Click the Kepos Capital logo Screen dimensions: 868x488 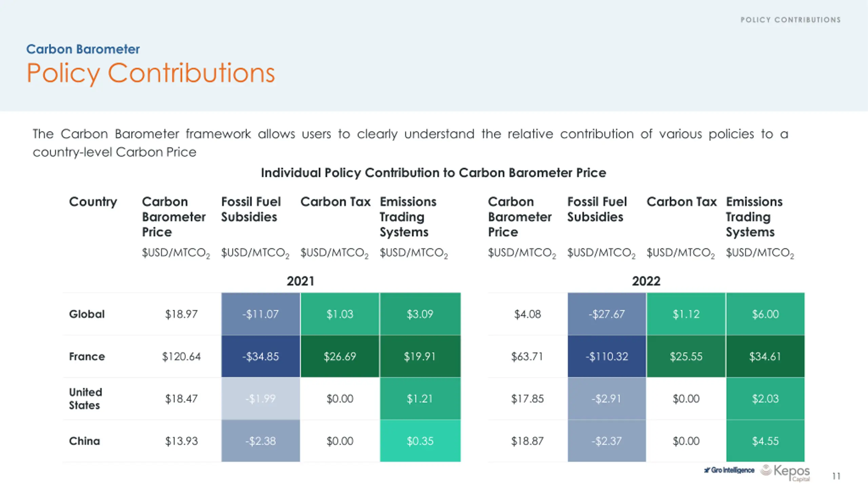click(785, 472)
